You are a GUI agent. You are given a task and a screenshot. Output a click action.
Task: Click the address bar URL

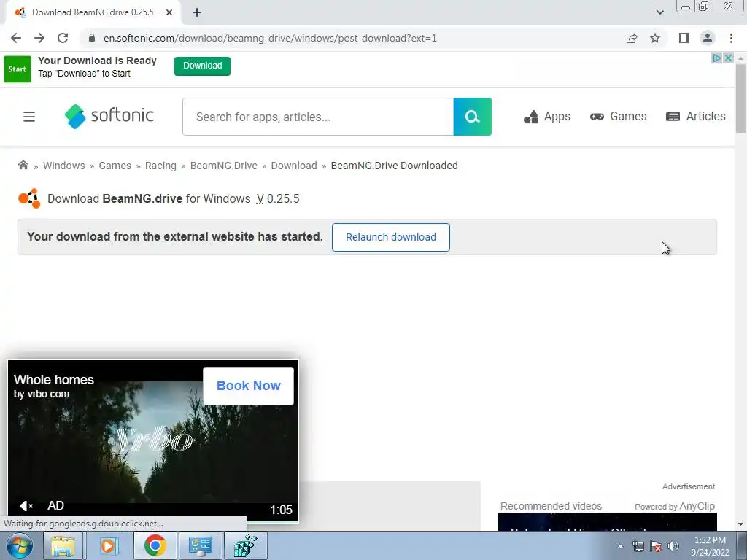270,38
